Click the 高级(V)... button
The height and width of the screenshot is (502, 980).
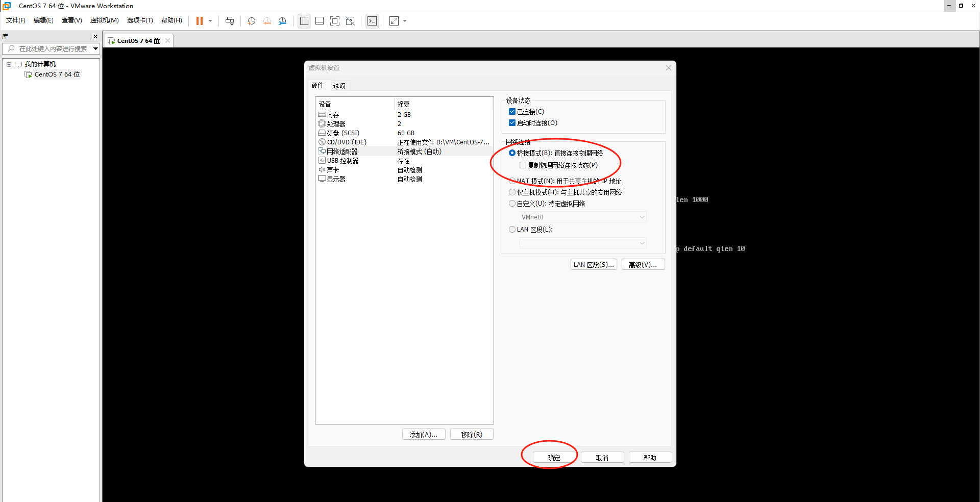pyautogui.click(x=643, y=265)
